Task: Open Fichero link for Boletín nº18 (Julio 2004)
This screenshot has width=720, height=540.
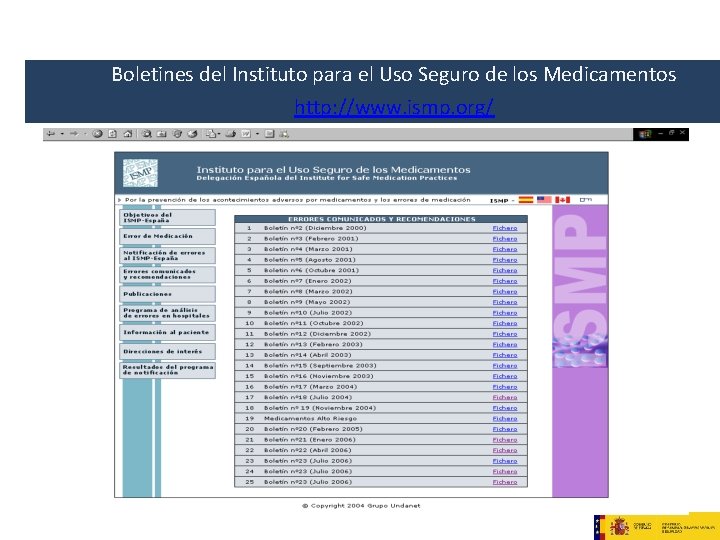Action: [x=505, y=397]
